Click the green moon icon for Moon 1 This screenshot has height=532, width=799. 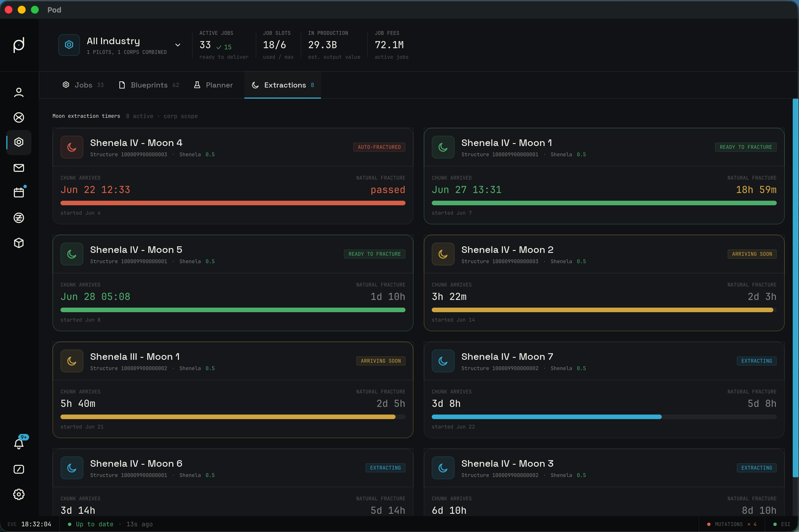coord(443,147)
